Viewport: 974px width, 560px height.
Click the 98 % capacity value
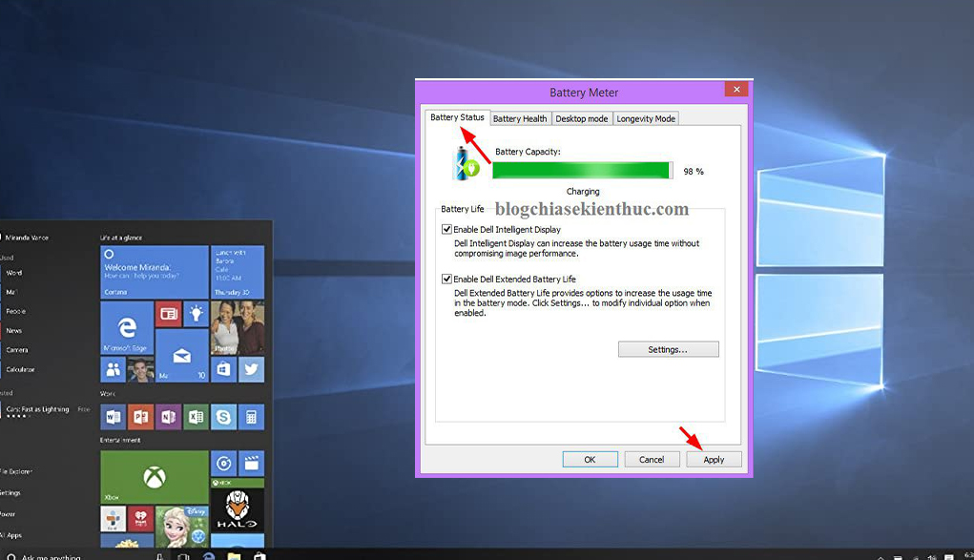tap(694, 172)
